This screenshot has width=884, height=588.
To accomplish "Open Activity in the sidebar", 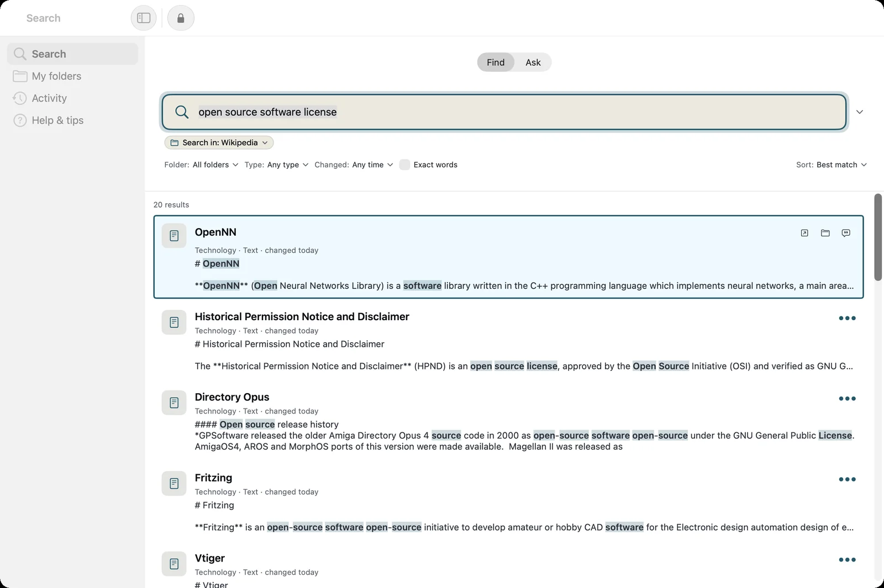I will tap(72, 98).
